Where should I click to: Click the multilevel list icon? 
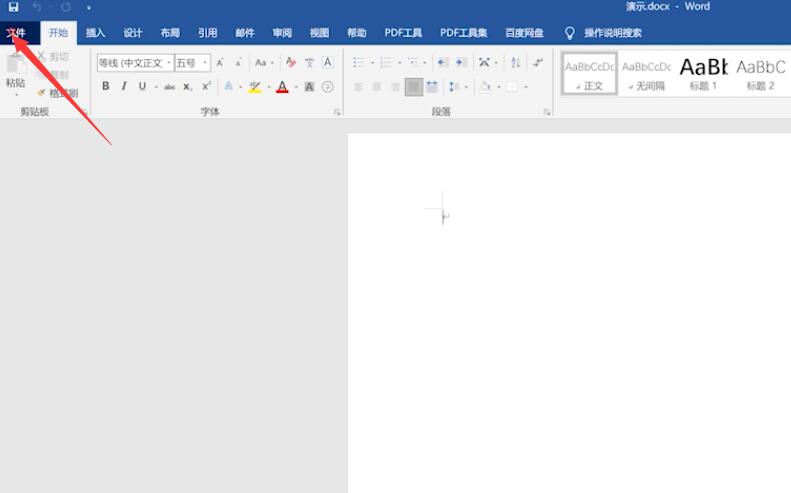(x=413, y=63)
